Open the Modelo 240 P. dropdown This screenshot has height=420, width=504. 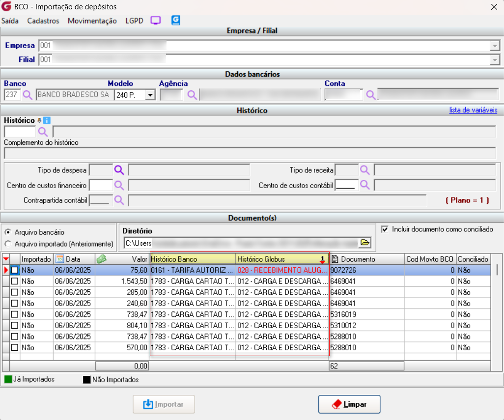pos(150,95)
